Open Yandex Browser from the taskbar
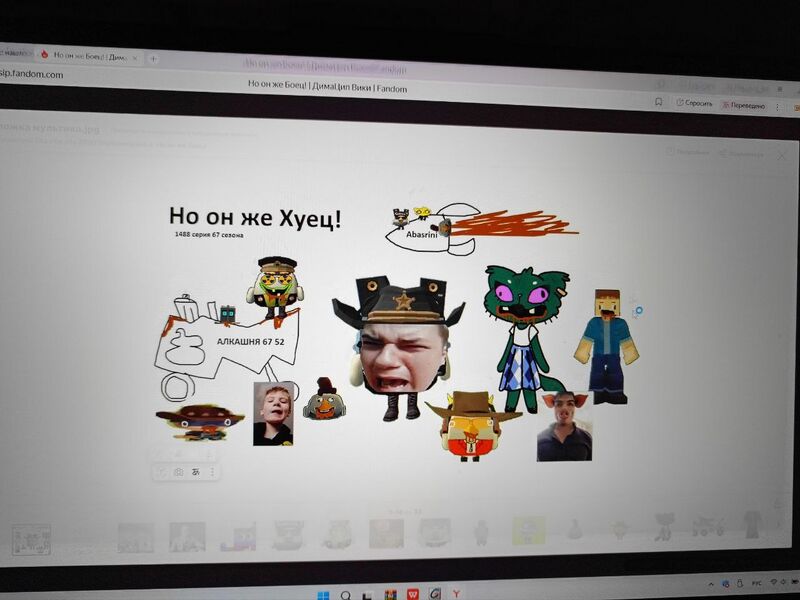Screen dimensions: 800x600 459,594
